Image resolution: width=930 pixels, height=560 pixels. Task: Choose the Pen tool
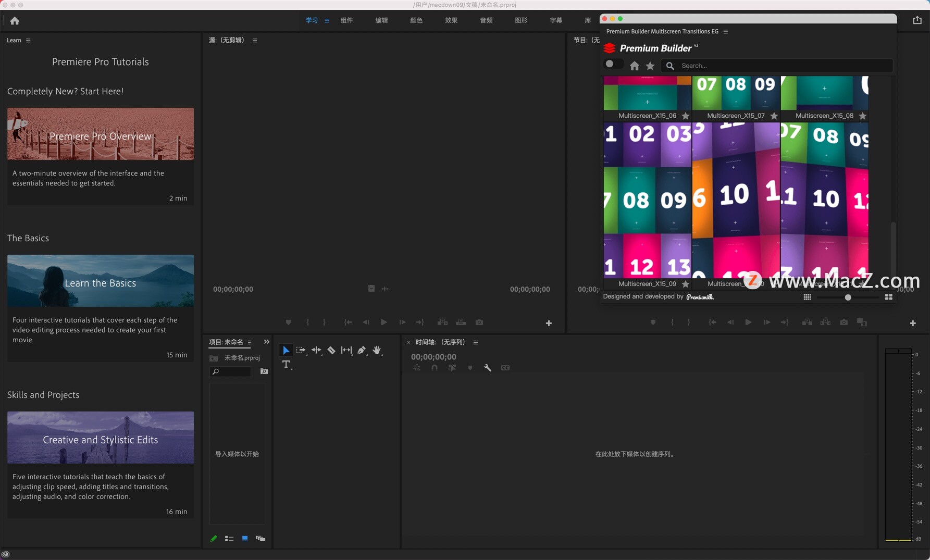362,350
